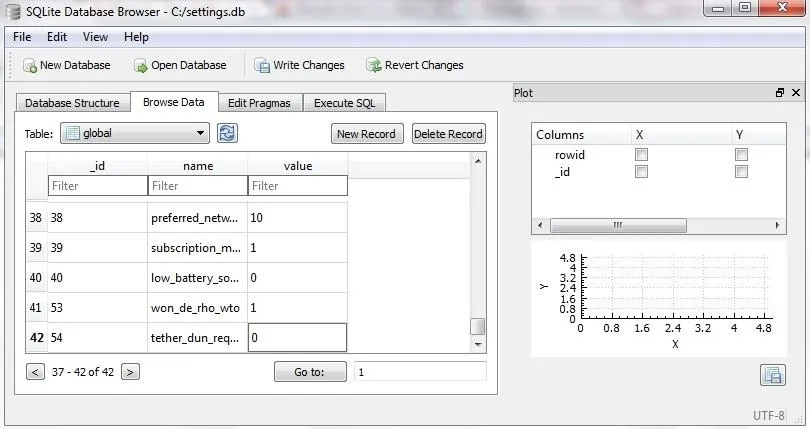This screenshot has width=810, height=429.
Task: Sort by the value column header
Action: click(298, 166)
